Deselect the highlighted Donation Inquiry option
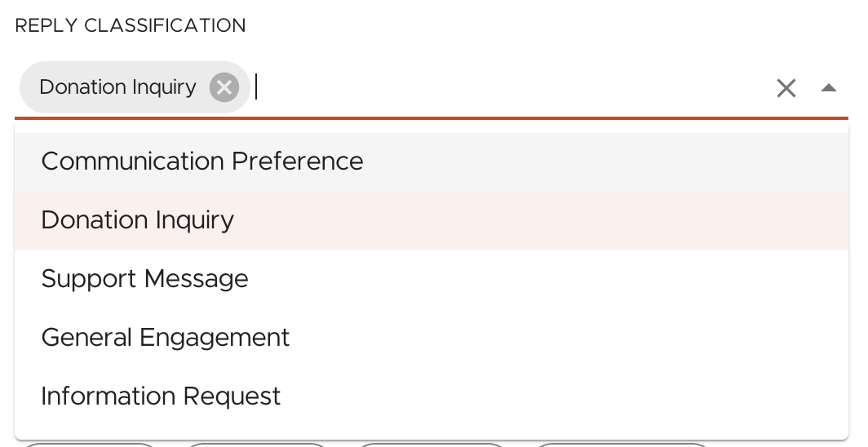The width and height of the screenshot is (868, 447). click(138, 220)
